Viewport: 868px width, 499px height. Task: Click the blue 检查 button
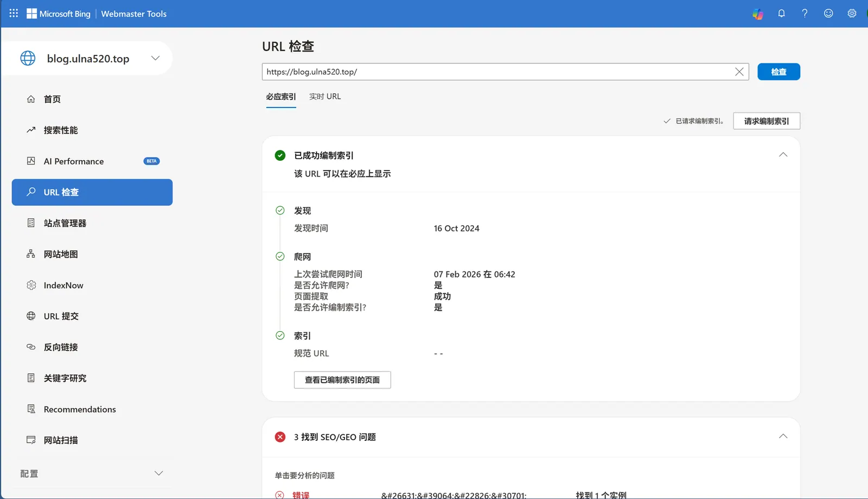(778, 72)
